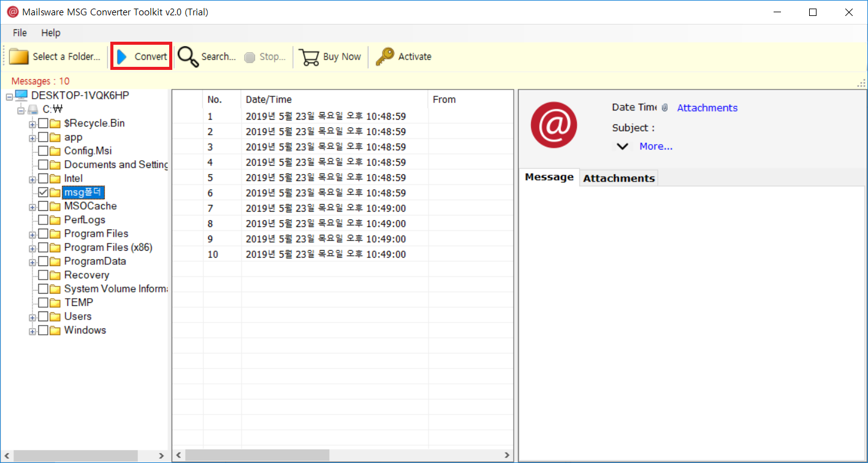Click the paperclip icon beside Attachments
Image resolution: width=868 pixels, height=463 pixels.
point(664,108)
